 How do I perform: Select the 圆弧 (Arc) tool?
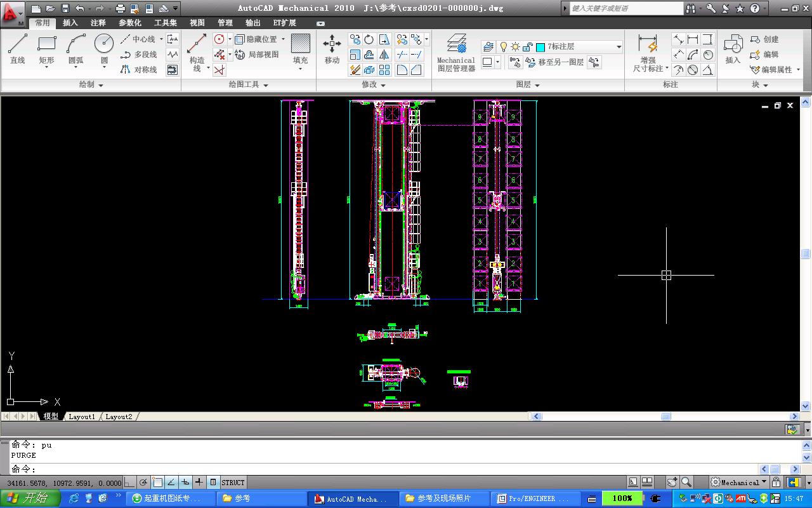click(x=76, y=49)
